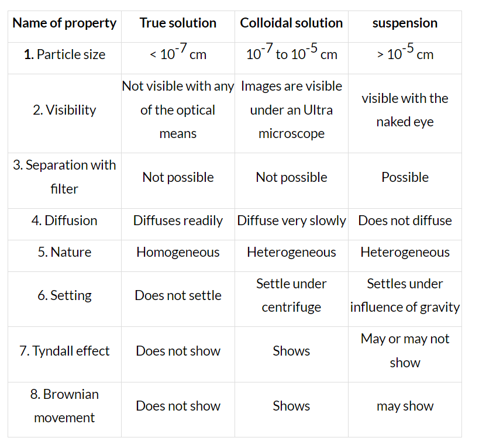Image resolution: width=479 pixels, height=448 pixels.
Task: Click the "7. Tyndall effect" row label
Action: 64,351
